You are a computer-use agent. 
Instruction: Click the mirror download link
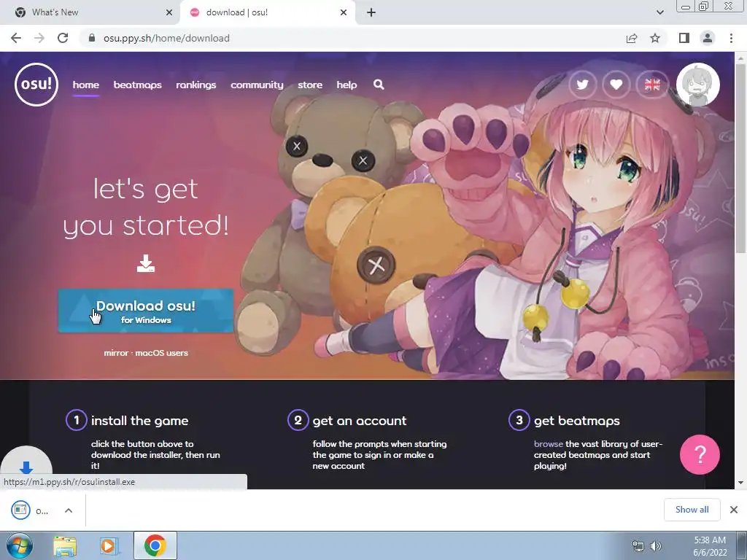coord(116,353)
